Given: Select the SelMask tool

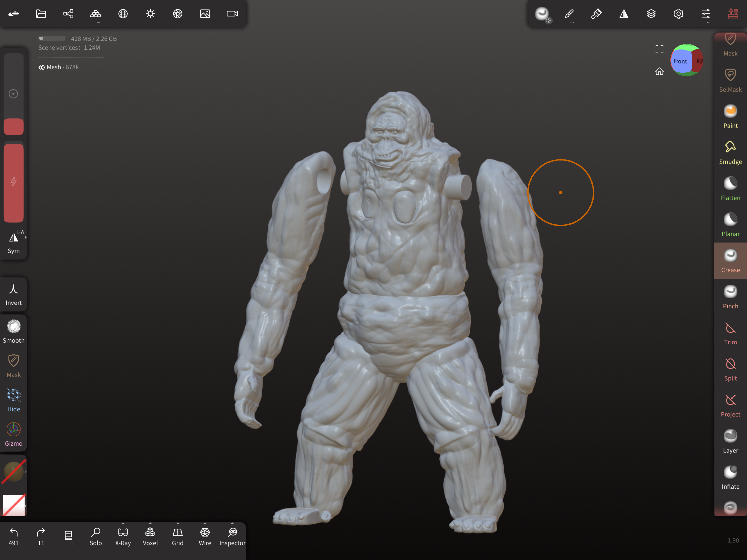Looking at the screenshot, I should tap(730, 80).
